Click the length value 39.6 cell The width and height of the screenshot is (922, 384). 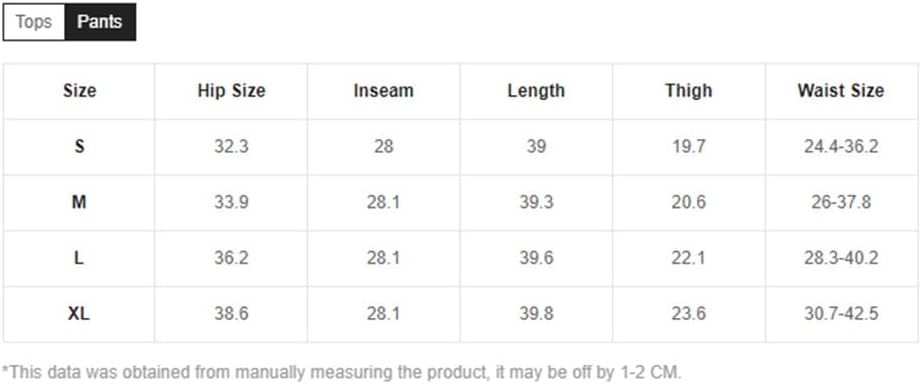tap(536, 258)
